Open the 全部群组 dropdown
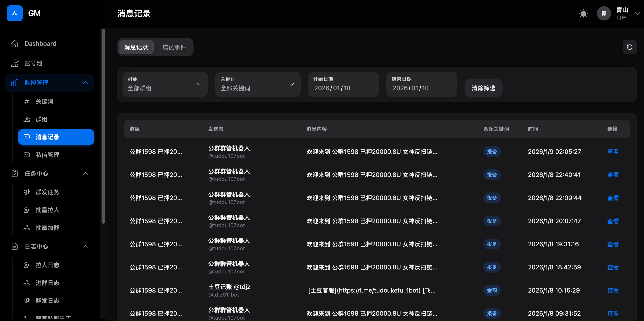This screenshot has height=321, width=644. tap(165, 84)
